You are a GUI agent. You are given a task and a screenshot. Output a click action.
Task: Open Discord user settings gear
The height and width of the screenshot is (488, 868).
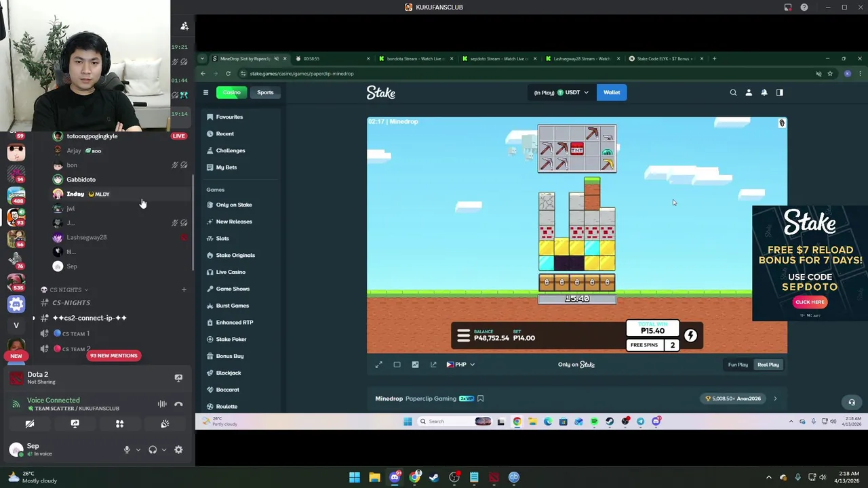pyautogui.click(x=178, y=449)
